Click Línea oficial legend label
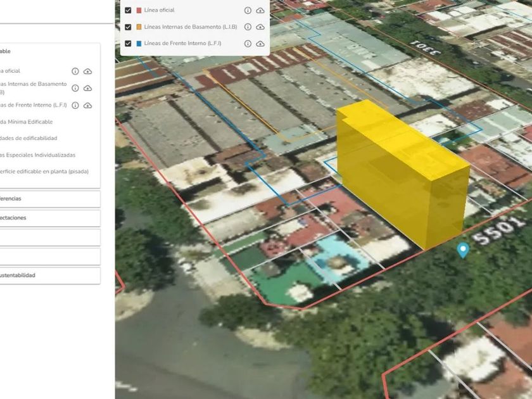 click(159, 10)
